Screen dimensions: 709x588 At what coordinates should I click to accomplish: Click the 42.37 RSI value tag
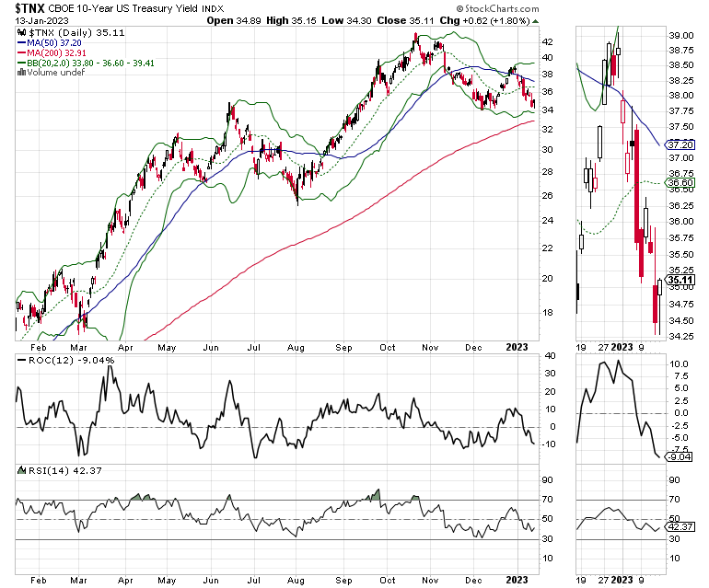click(680, 527)
